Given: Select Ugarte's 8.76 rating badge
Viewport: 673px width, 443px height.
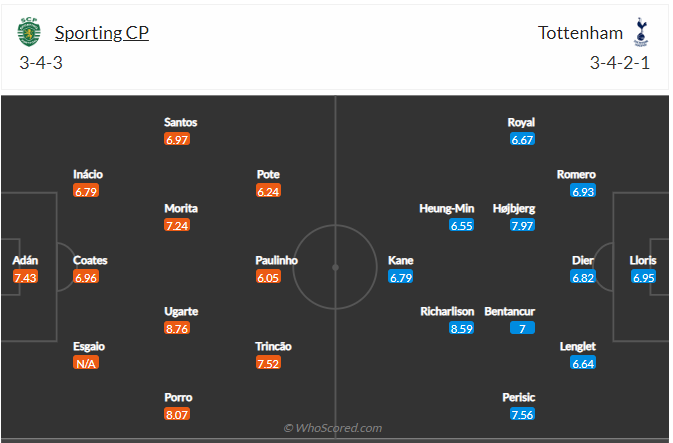Looking at the screenshot, I should pos(177,328).
